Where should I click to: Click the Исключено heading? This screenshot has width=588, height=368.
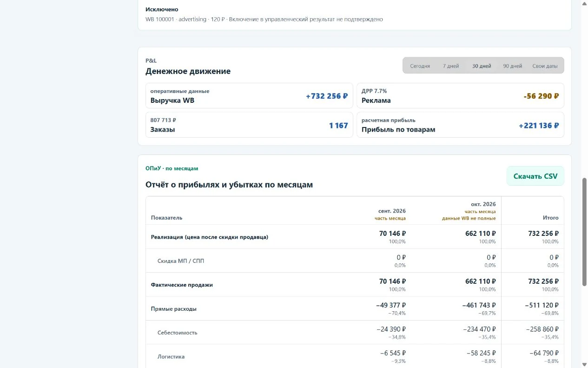click(x=162, y=9)
